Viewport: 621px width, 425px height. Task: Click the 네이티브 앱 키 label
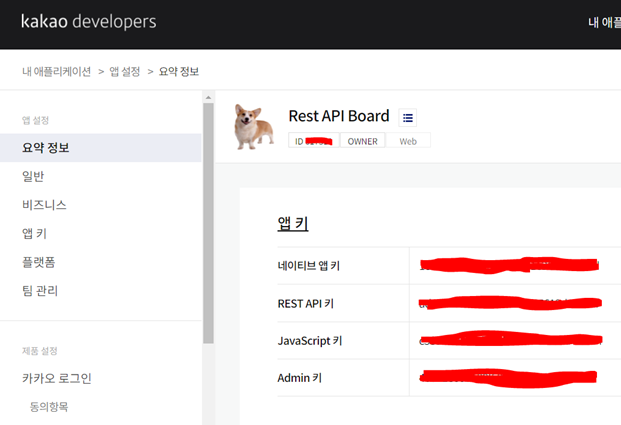tap(309, 266)
